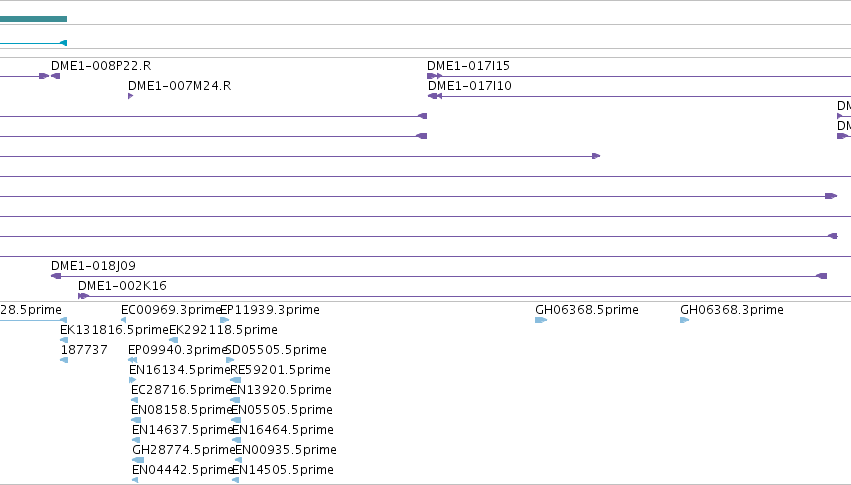Viewport: 851px width, 485px height.
Task: Select the GH28774.5prime label
Action: (x=183, y=450)
